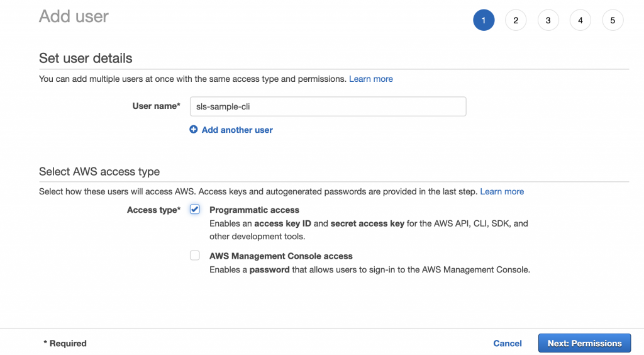Select the Set user details heading
644x355 pixels.
click(86, 59)
